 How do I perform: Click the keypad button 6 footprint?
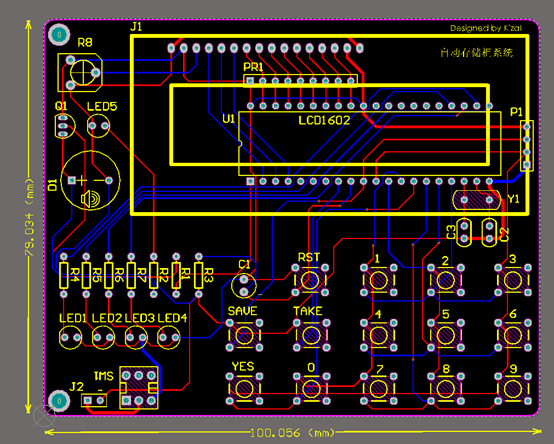[513, 335]
